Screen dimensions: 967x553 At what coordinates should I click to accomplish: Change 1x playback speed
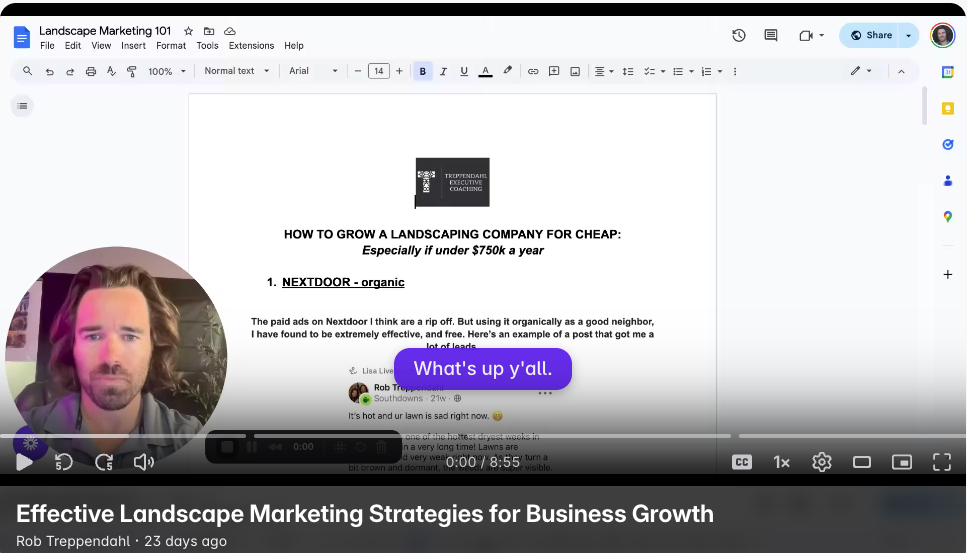click(781, 462)
